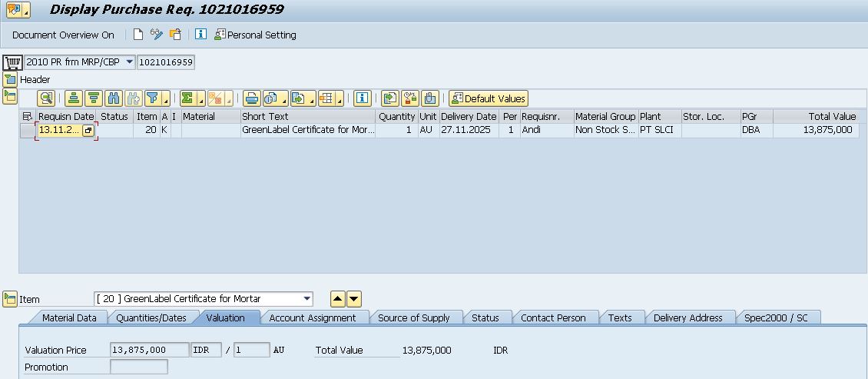Click the Set Filter funnel icon
The image size is (868, 379).
(x=152, y=98)
